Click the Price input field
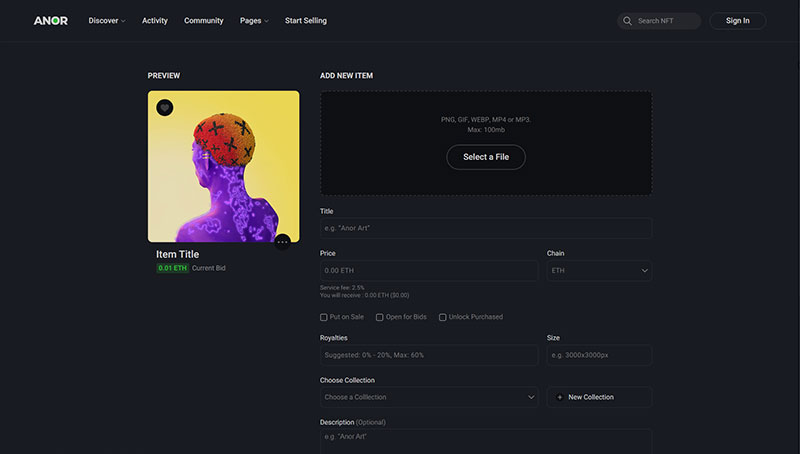Screen dimensions: 800x454 pos(429,270)
